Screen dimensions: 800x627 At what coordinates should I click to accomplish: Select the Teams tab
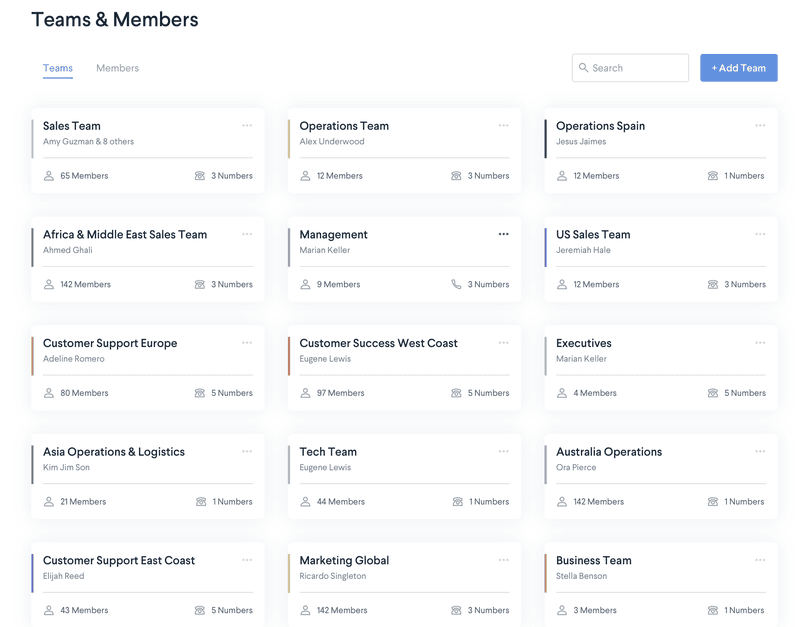(x=57, y=68)
